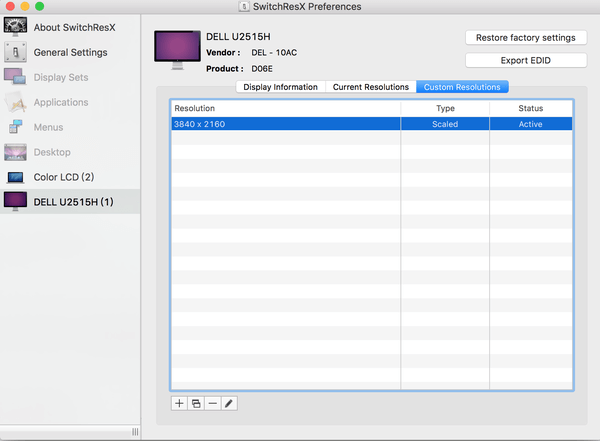Image resolution: width=600 pixels, height=441 pixels.
Task: Click the Applications sidebar label
Action: (61, 102)
